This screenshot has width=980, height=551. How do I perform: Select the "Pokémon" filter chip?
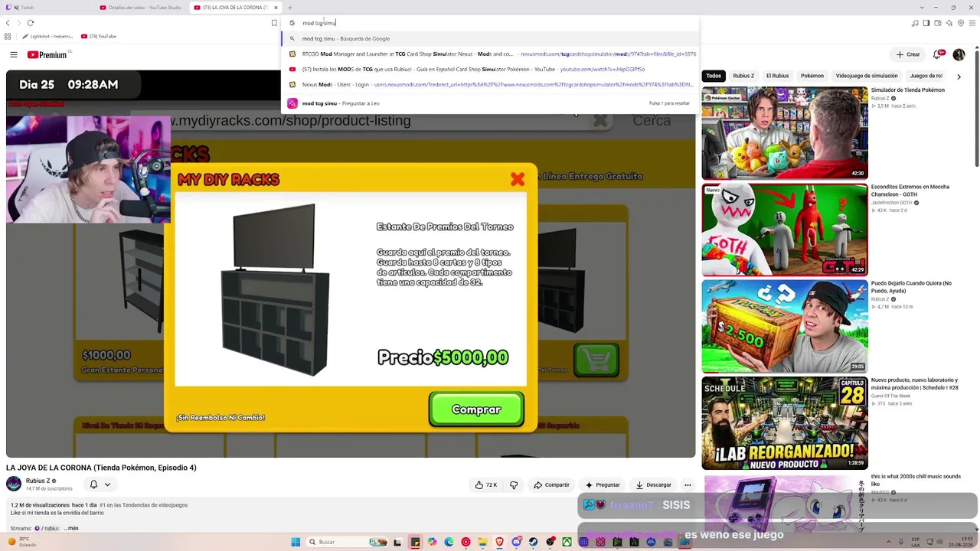[x=812, y=76]
